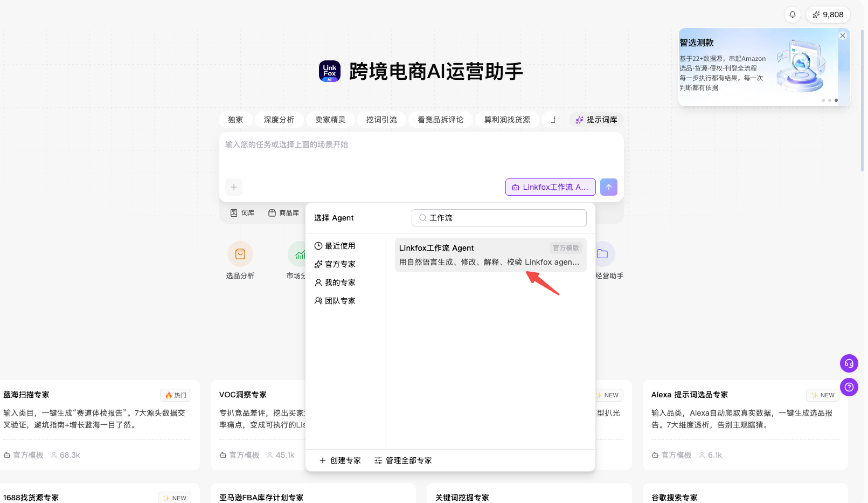Click 创建专家 to create an expert
The image size is (868, 503).
pos(340,460)
